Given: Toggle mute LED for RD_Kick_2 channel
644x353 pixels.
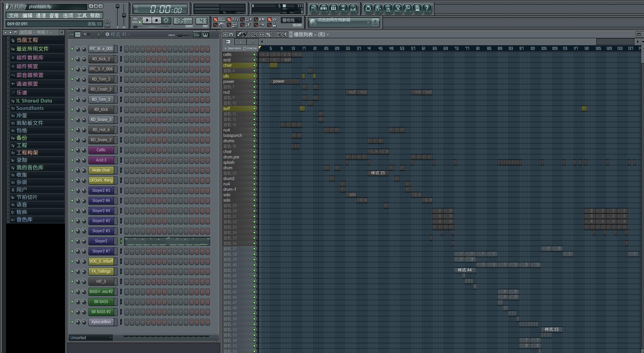Looking at the screenshot, I should (x=72, y=59).
